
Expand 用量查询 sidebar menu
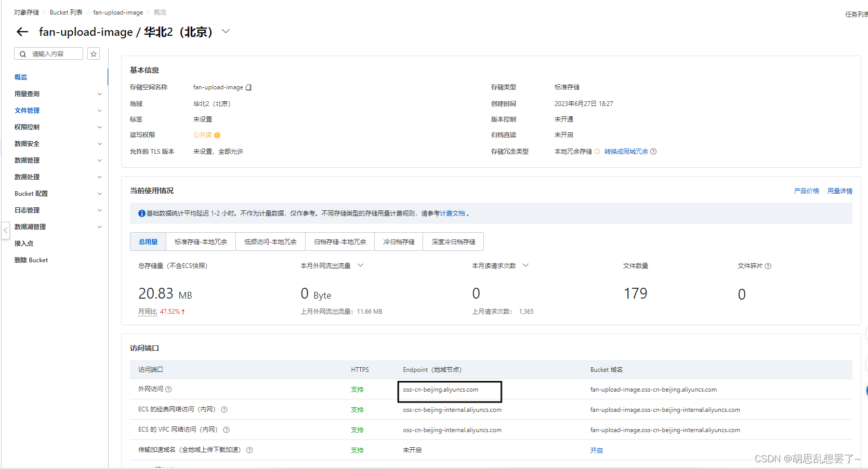(58, 93)
